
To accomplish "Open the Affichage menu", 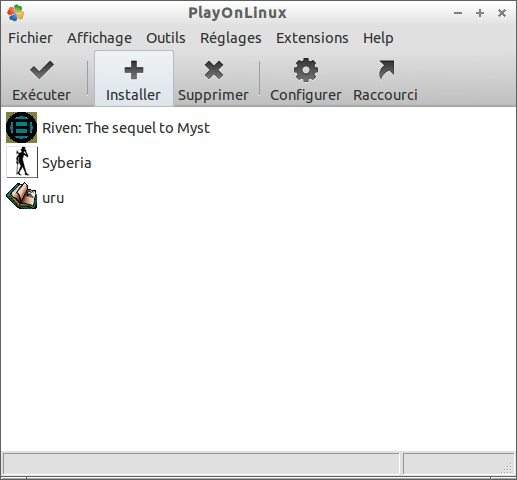I will click(x=99, y=38).
